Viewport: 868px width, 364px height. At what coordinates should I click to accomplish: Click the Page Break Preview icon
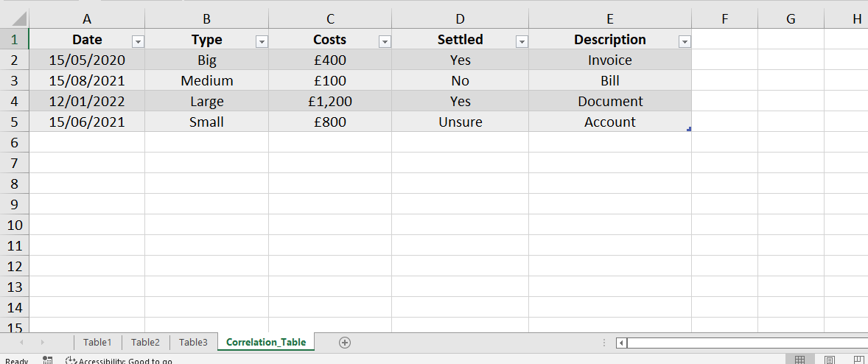pos(859,360)
